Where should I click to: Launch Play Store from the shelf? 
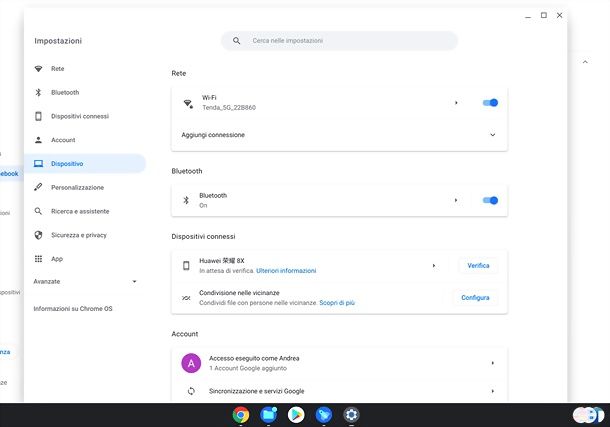point(296,415)
